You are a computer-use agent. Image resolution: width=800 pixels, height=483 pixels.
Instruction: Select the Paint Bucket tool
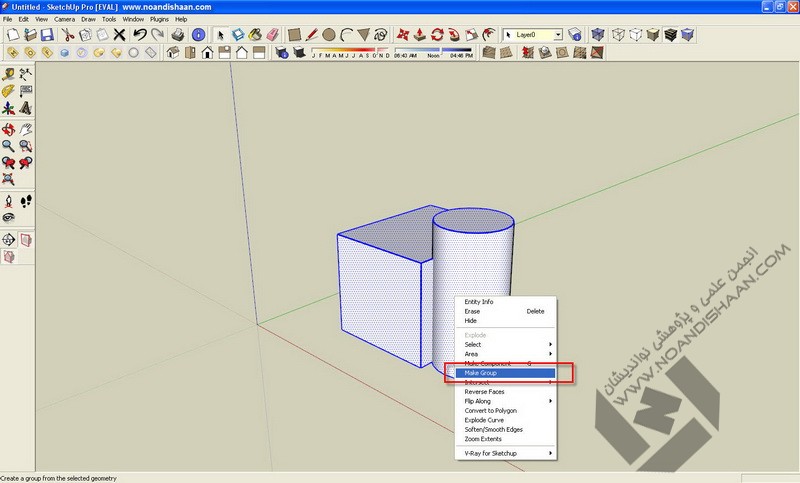(255, 34)
